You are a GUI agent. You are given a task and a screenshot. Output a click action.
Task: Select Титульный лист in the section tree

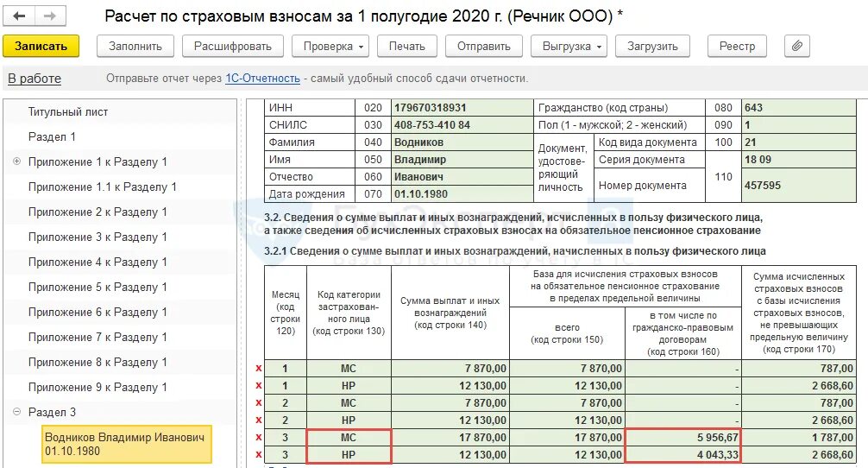68,112
